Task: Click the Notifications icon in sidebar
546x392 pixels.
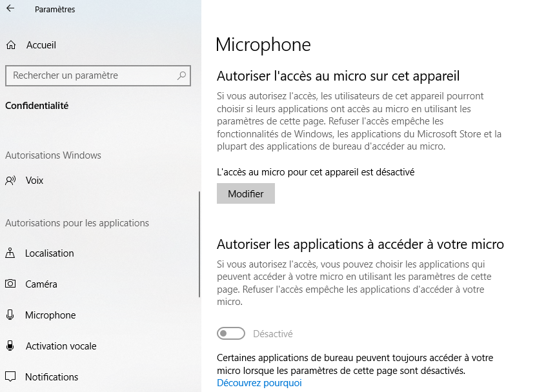Action: [10, 377]
